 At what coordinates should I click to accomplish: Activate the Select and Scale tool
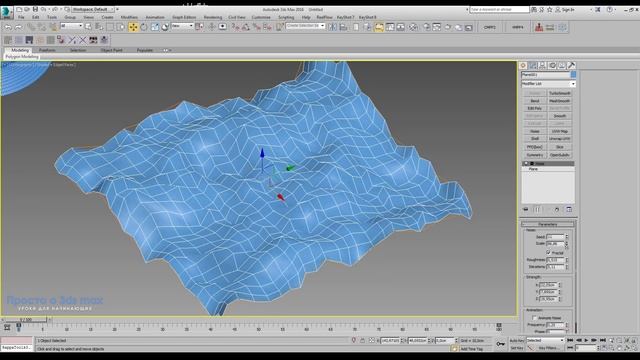pos(155,27)
